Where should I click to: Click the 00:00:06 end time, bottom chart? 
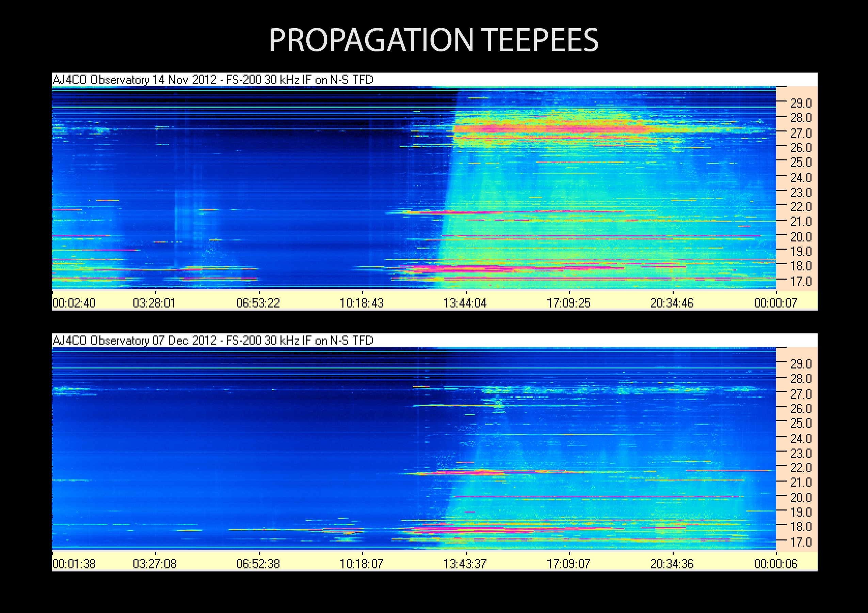(x=775, y=564)
